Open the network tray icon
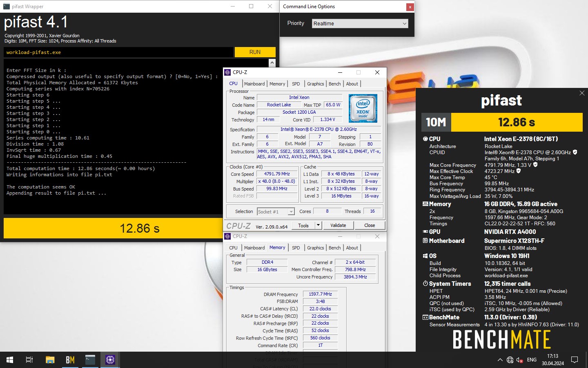Screen dimensions: 588x368 (510, 360)
